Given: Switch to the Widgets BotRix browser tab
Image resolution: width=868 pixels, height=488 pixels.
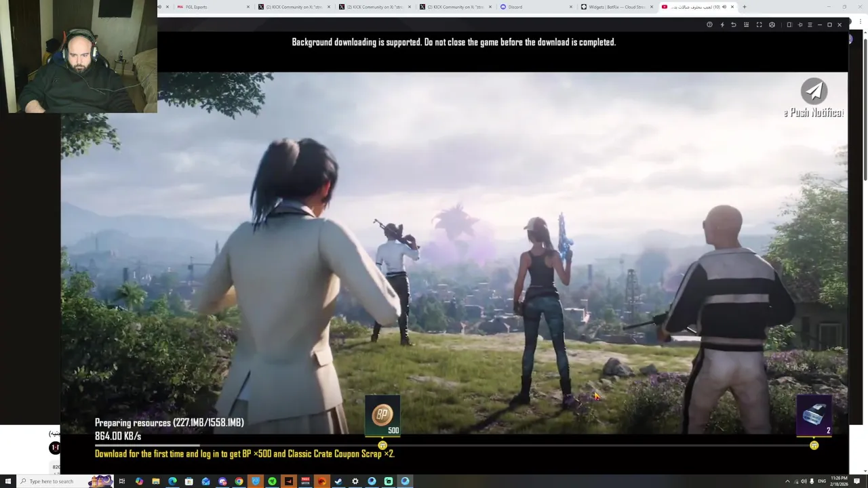Looking at the screenshot, I should click(x=616, y=7).
